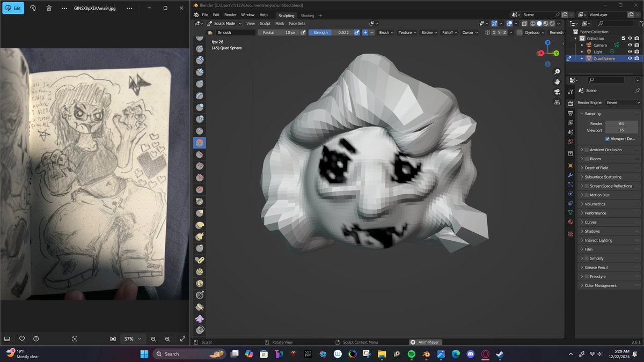Viewport: 644px width, 362px height.
Task: Click the search field in the Properties editor
Action: tap(606, 79)
